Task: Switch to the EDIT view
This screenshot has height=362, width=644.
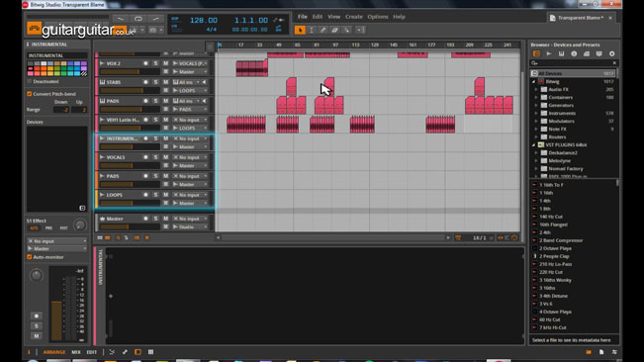Action: pos(92,352)
